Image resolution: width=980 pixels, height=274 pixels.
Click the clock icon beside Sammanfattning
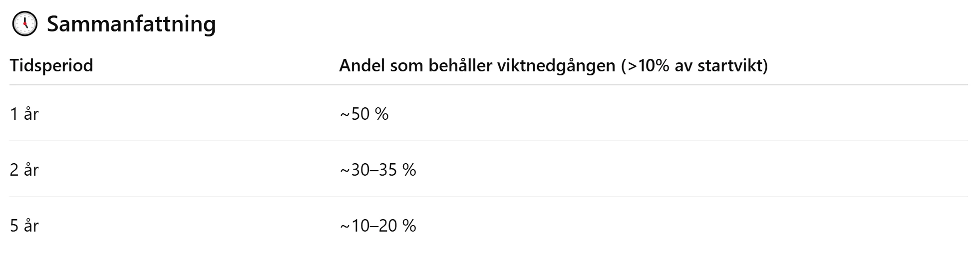point(24,24)
